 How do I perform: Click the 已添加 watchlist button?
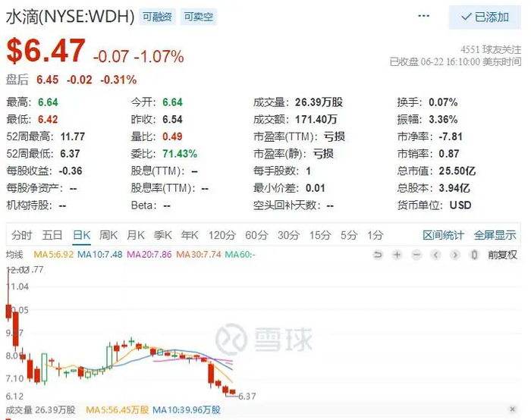[x=485, y=17]
